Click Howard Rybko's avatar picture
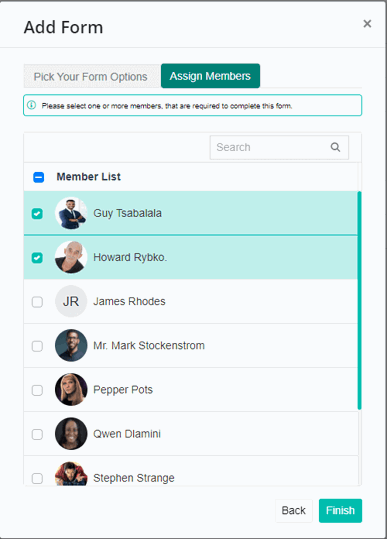The width and height of the screenshot is (387, 539). point(71,257)
